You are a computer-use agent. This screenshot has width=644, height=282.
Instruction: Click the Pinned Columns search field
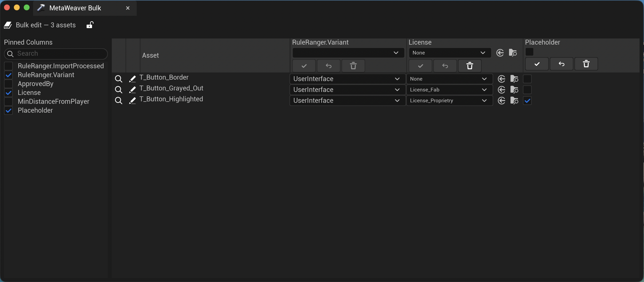coord(56,54)
